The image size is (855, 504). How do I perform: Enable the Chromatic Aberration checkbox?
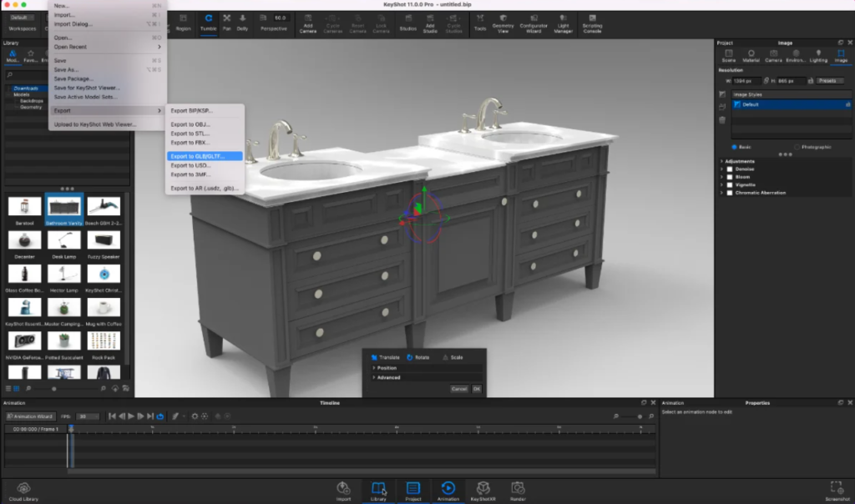tap(730, 193)
